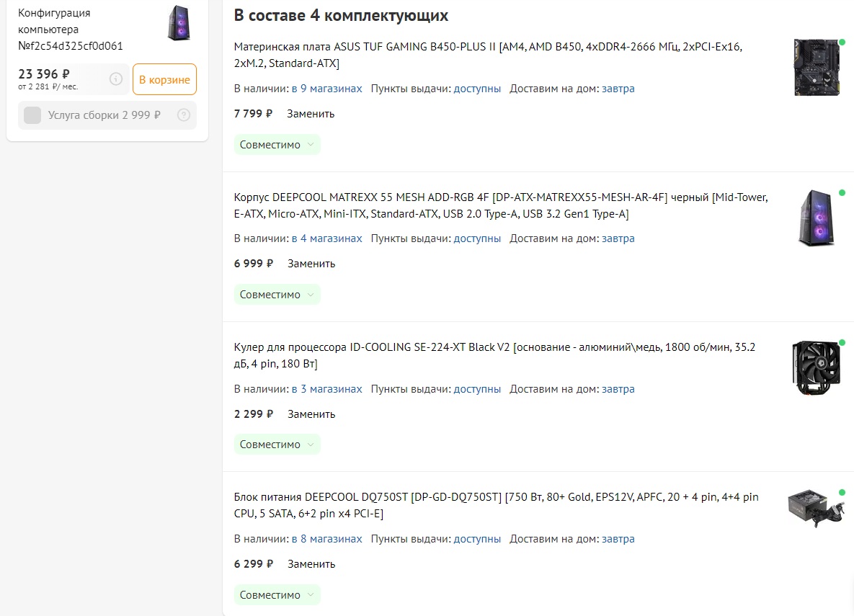Click the assembly service help question icon
854x616 pixels.
184,115
